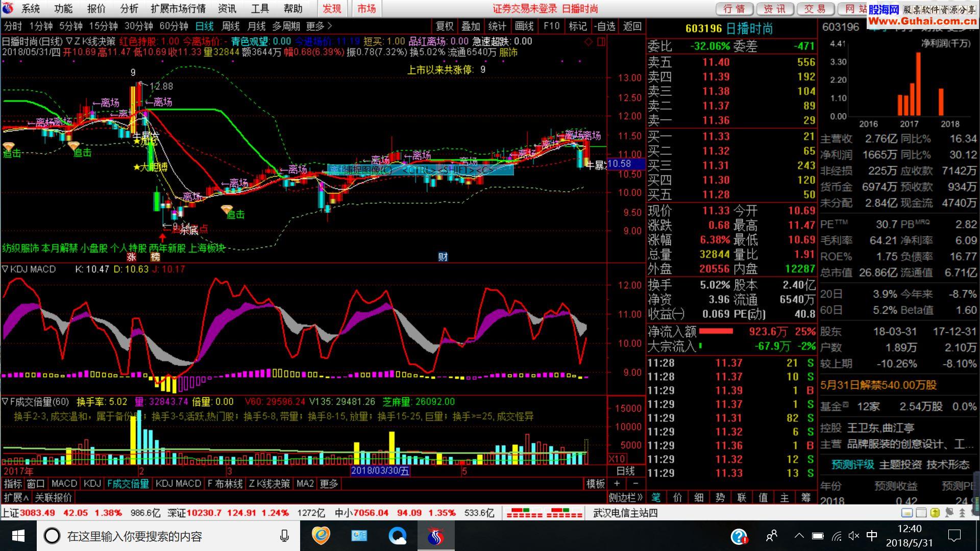980x551 pixels.
Task: Click the minus zoom-out chart button
Action: (635, 484)
